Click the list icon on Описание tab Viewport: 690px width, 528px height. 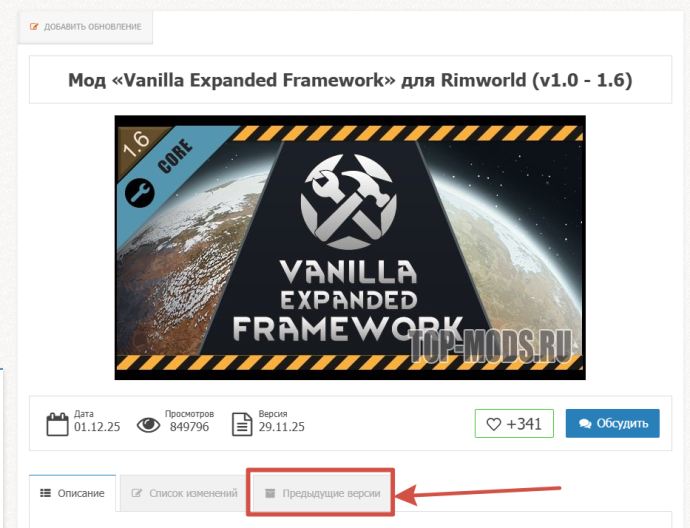(45, 493)
